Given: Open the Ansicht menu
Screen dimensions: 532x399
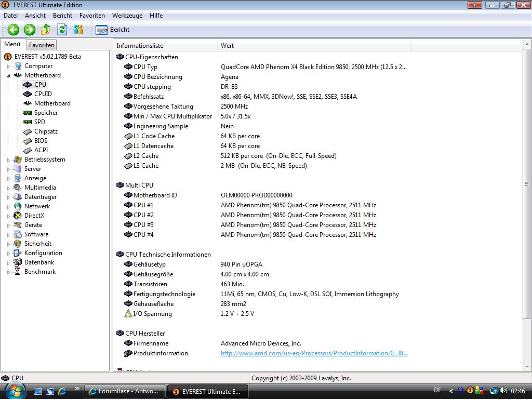Looking at the screenshot, I should 35,16.
